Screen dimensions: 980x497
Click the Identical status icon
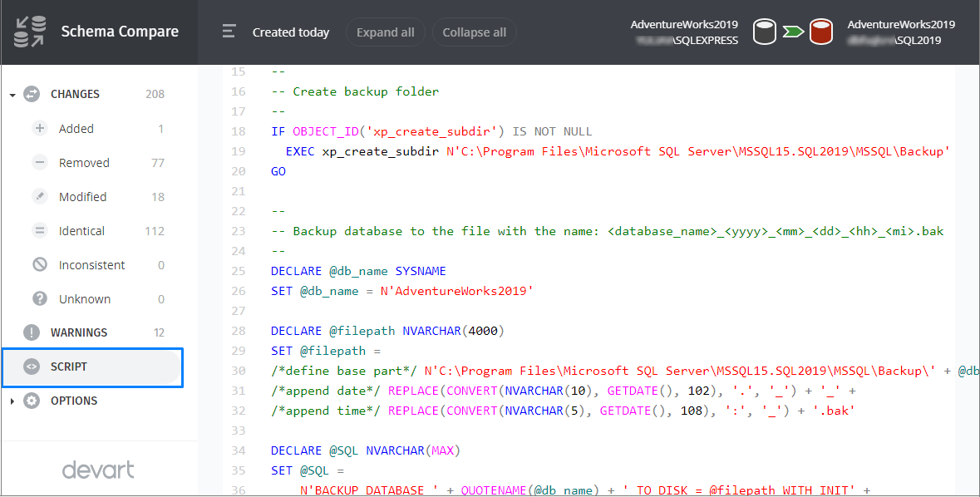click(x=40, y=230)
